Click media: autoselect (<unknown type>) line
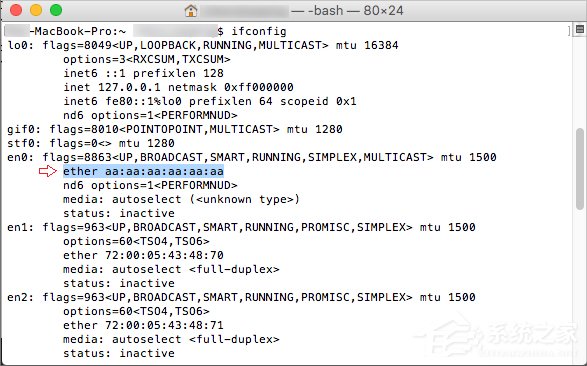Image resolution: width=587 pixels, height=366 pixels. [182, 199]
